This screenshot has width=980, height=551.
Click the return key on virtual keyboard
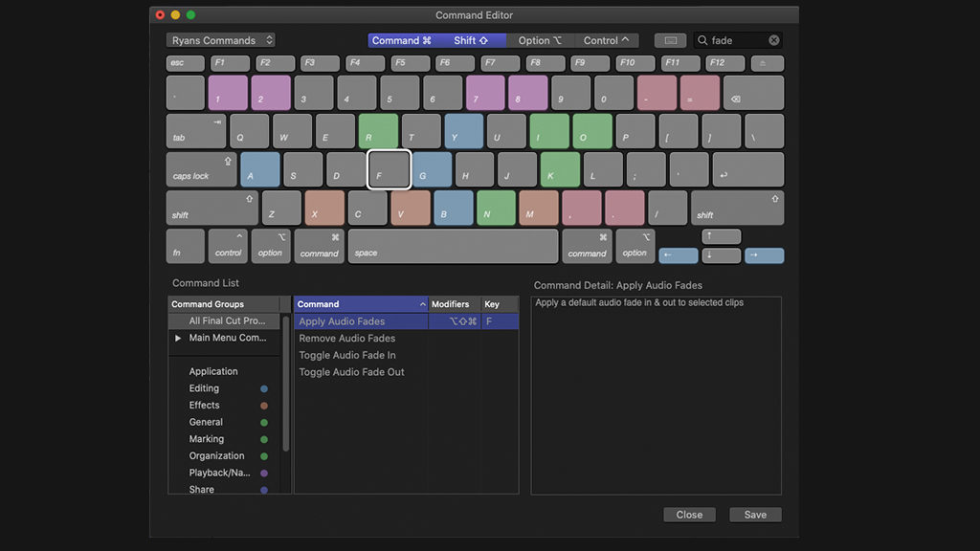(x=747, y=169)
